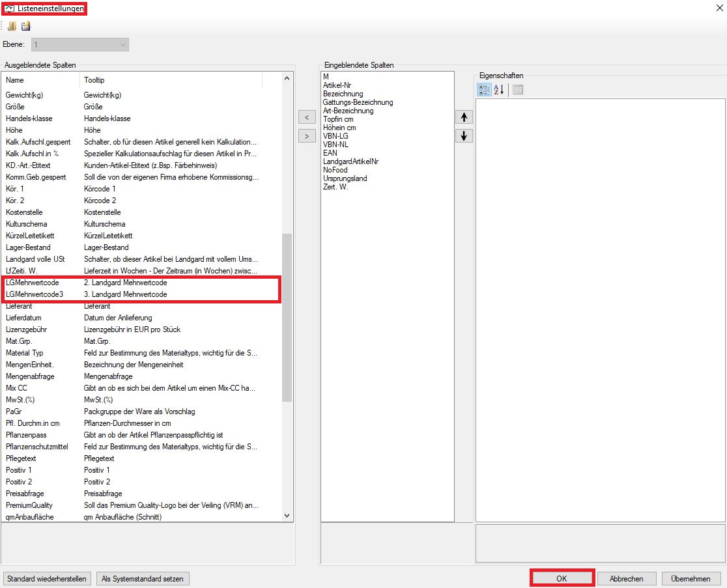This screenshot has width=727, height=588.
Task: Sort Eigenschaften alphabetically with the A-Z icon
Action: coord(499,90)
